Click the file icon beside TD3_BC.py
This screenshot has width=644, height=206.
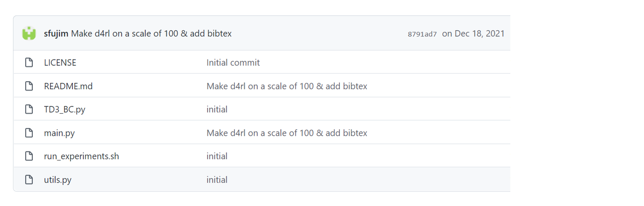coord(29,110)
